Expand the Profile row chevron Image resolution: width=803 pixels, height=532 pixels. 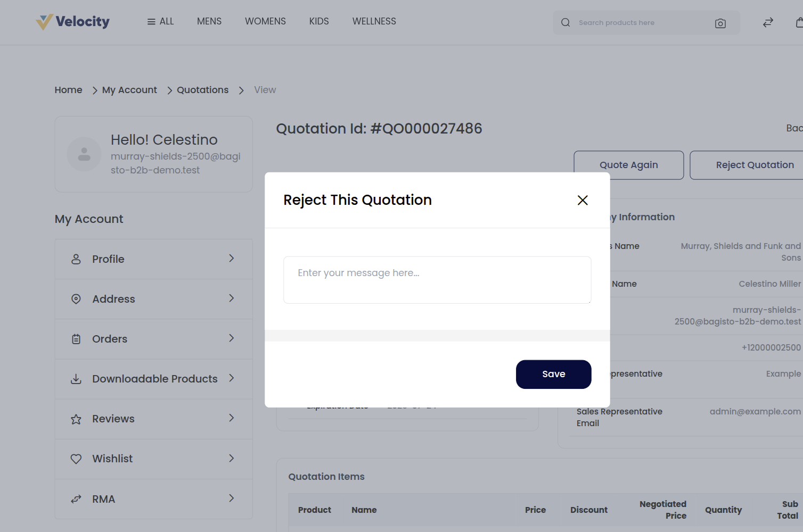coord(232,258)
